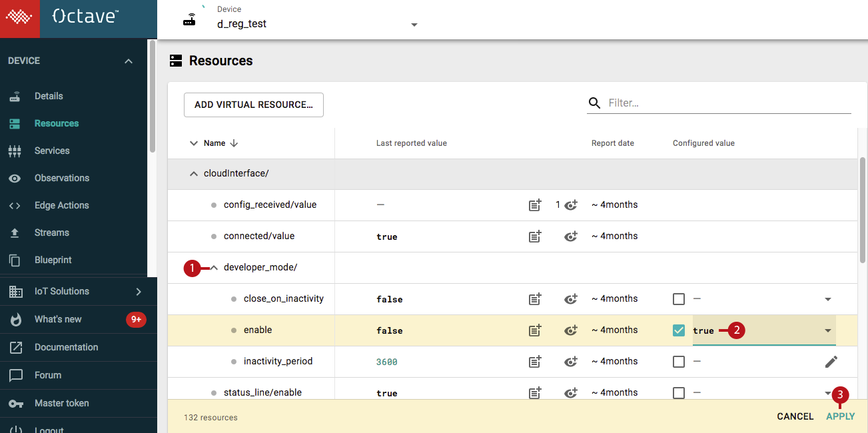
Task: Add observation for inactivity_period
Action: (x=570, y=362)
